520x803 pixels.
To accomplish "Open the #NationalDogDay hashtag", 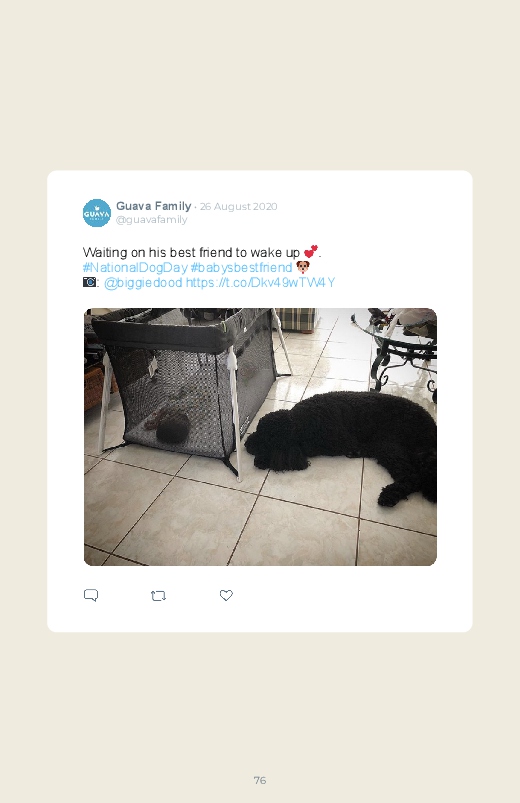I will tap(135, 267).
